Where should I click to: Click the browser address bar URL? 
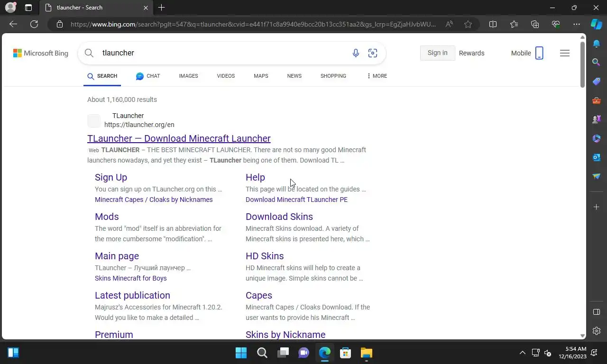pos(253,24)
